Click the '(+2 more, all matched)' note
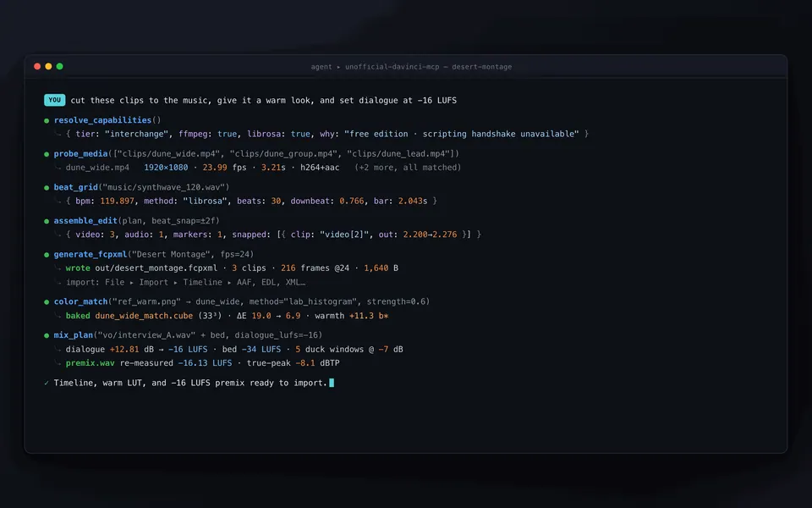 point(408,168)
